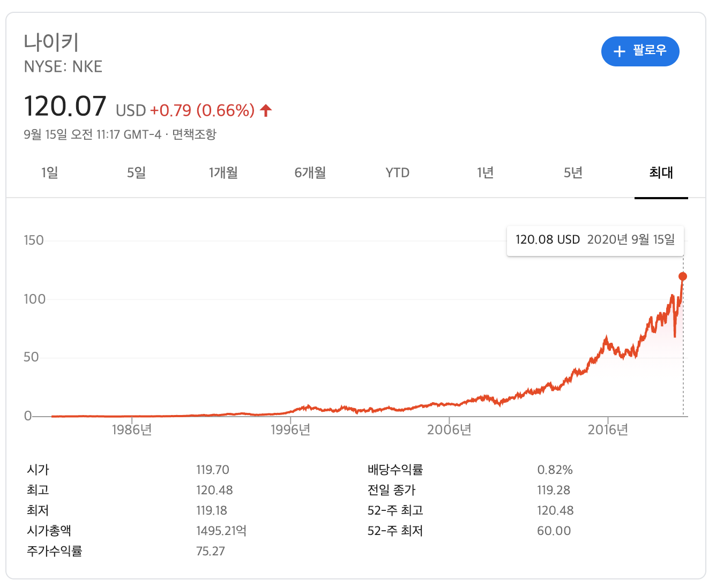Click the current price 120.07

pyautogui.click(x=65, y=106)
